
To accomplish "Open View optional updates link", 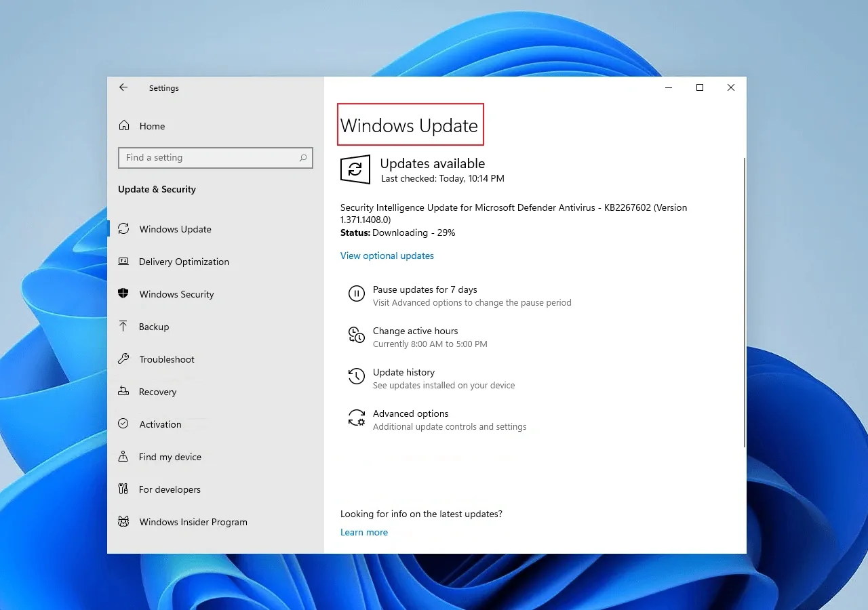I will click(x=387, y=256).
